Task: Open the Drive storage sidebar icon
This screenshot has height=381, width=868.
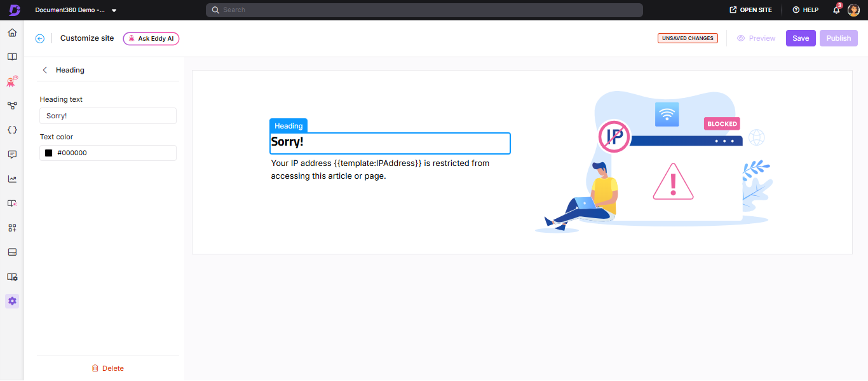Action: click(x=12, y=253)
